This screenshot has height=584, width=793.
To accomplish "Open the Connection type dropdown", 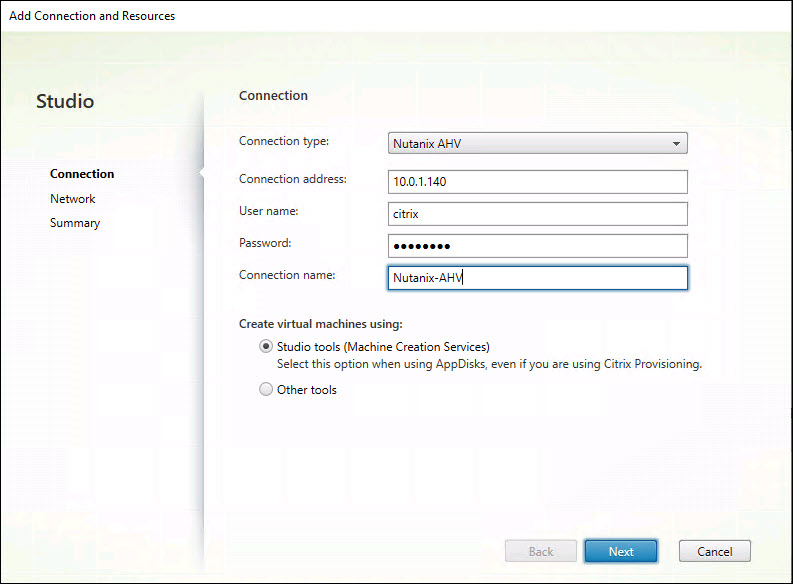I will (537, 143).
